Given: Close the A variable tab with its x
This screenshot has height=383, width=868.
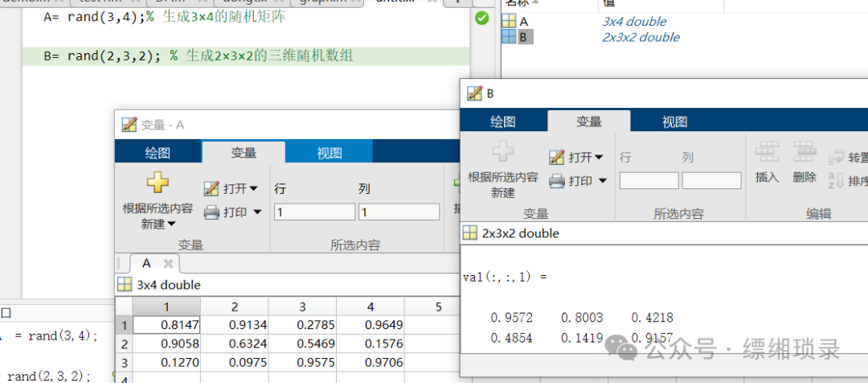Looking at the screenshot, I should 168,263.
